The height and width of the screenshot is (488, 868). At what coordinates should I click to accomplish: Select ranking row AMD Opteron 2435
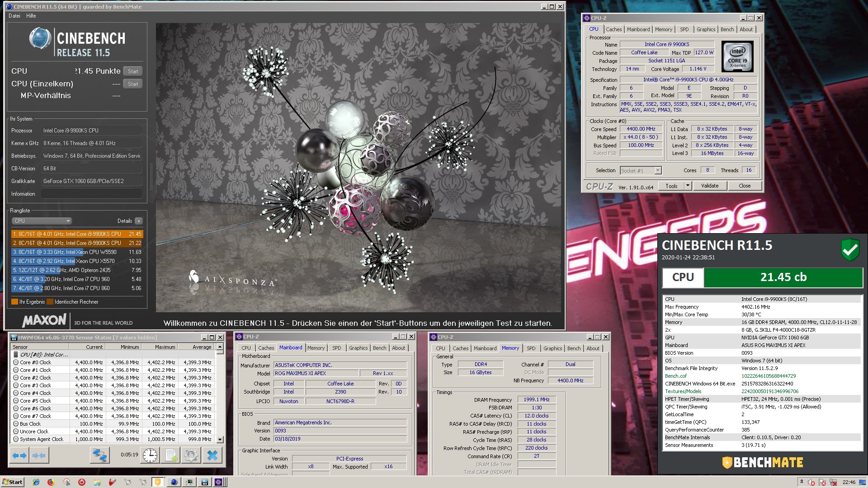tap(77, 270)
